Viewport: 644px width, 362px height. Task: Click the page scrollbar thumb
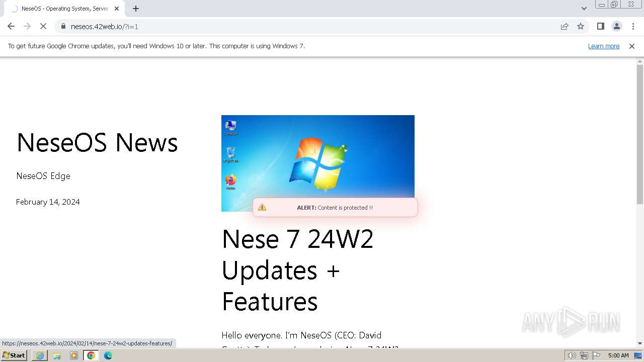click(640, 134)
